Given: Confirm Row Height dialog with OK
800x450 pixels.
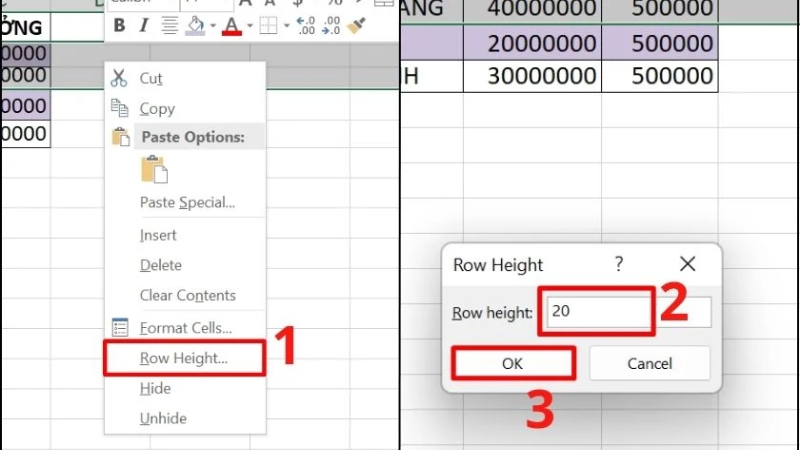Looking at the screenshot, I should click(x=513, y=363).
